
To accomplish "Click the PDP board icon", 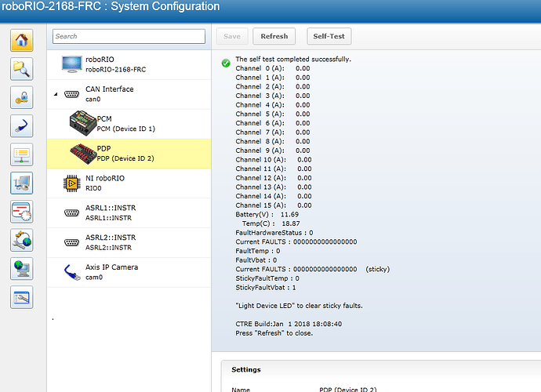I will tap(83, 154).
